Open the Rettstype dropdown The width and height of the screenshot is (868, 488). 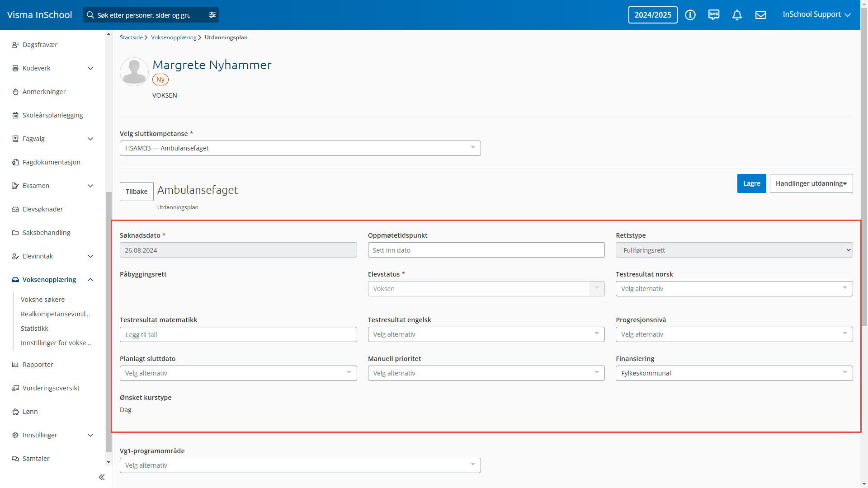pos(734,250)
